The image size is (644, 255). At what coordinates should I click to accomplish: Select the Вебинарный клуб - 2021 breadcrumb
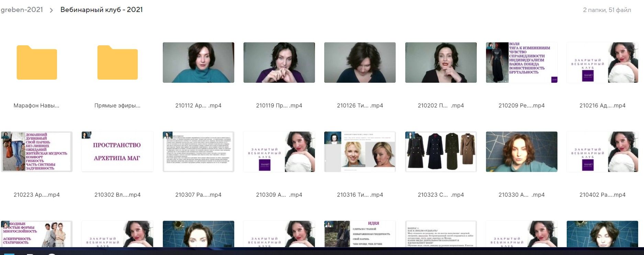[101, 10]
